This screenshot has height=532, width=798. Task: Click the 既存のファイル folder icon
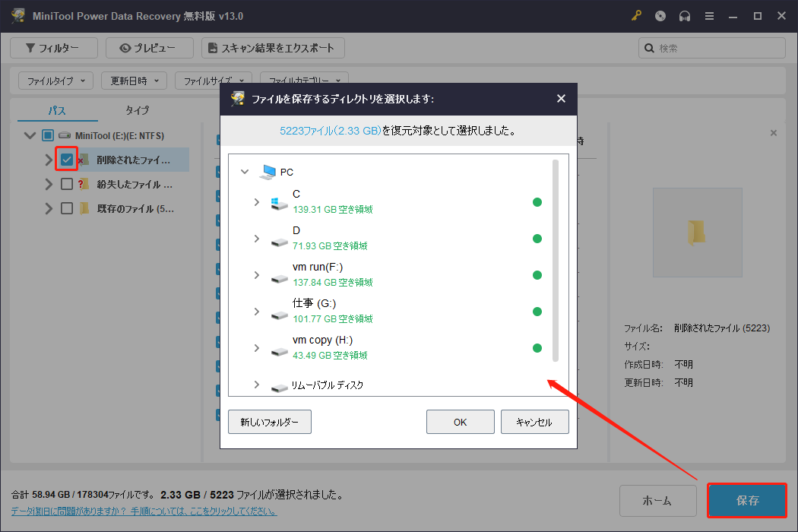[x=85, y=208]
